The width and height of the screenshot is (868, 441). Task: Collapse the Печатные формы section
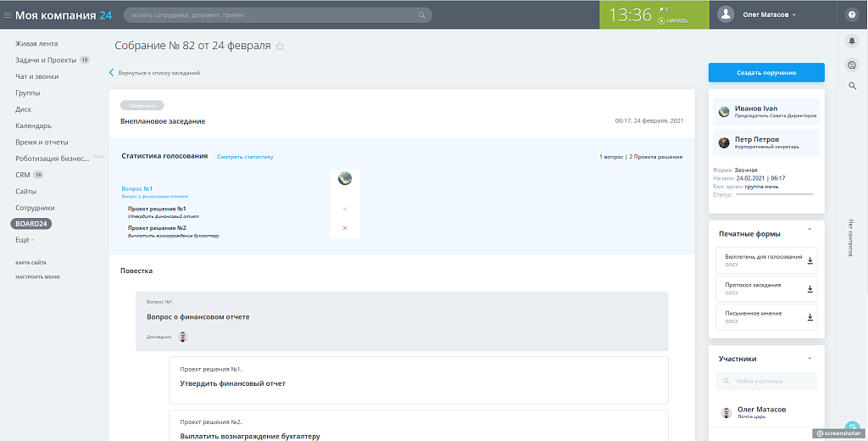(x=810, y=229)
